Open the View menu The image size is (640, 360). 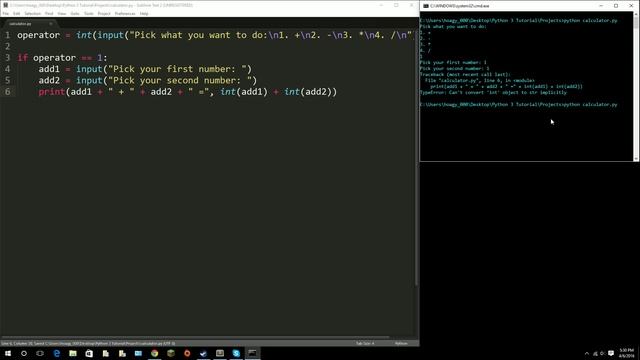(62, 13)
